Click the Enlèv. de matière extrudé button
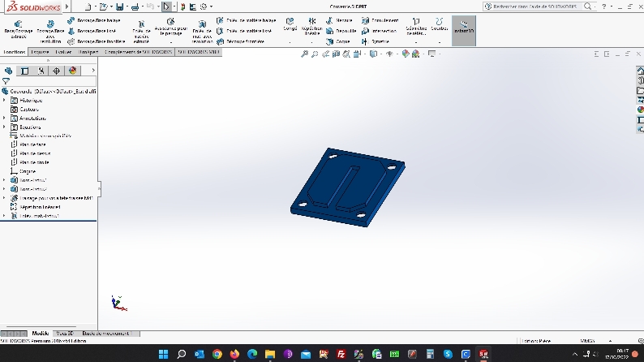The height and width of the screenshot is (362, 644). tap(141, 28)
